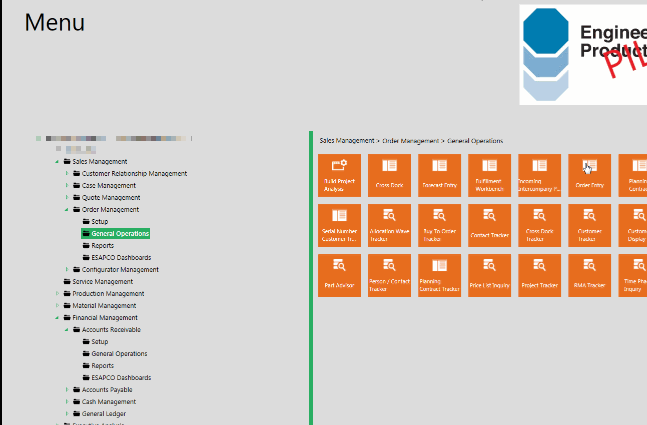Collapse the Order Management node arrow
This screenshot has height=425, width=647.
point(66,210)
